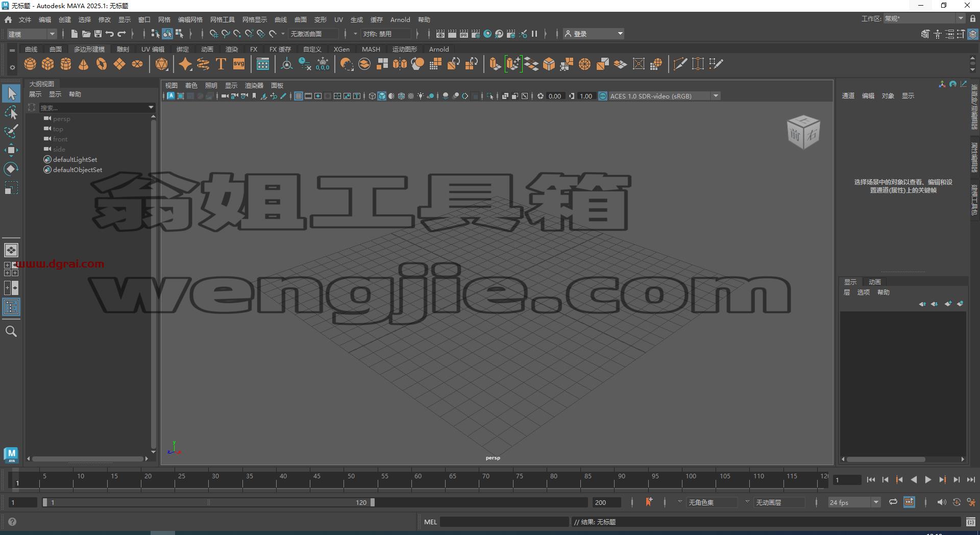The height and width of the screenshot is (535, 980).
Task: Toggle smooth shade all in the viewport toolbar
Action: click(x=382, y=96)
